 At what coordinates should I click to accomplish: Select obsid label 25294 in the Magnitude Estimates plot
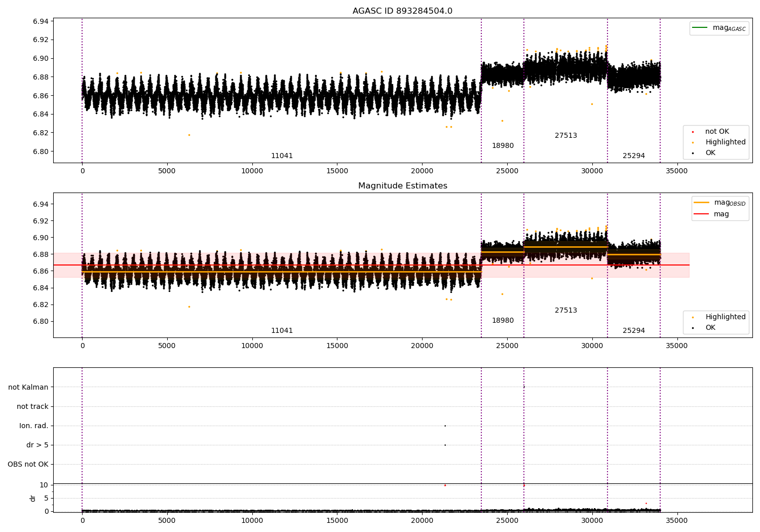point(634,331)
